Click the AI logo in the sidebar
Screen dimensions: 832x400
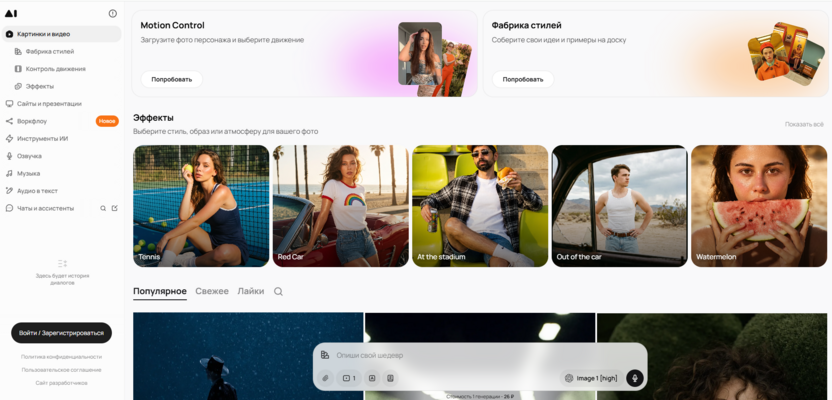[x=11, y=14]
